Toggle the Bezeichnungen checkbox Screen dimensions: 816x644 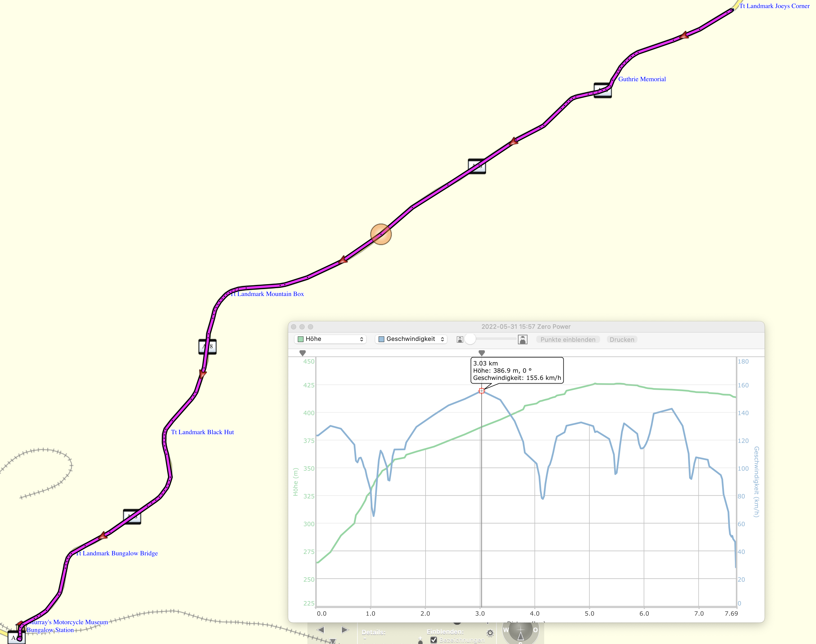tap(434, 640)
